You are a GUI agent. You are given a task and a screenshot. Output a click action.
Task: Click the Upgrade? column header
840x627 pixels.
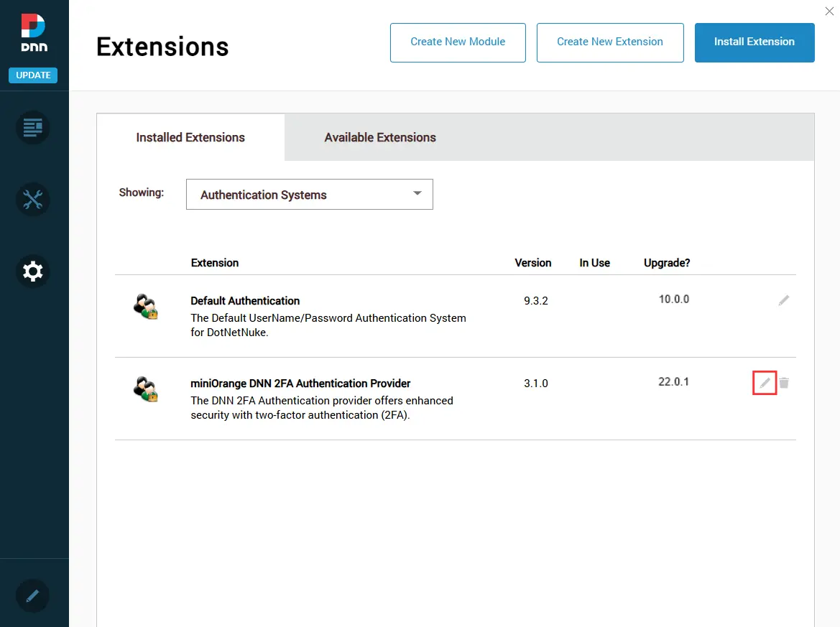(667, 263)
